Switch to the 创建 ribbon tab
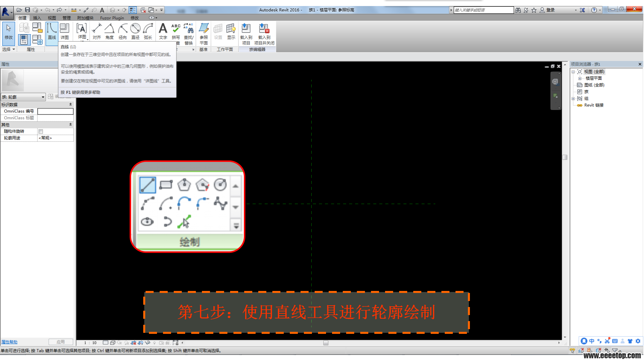 (x=22, y=18)
